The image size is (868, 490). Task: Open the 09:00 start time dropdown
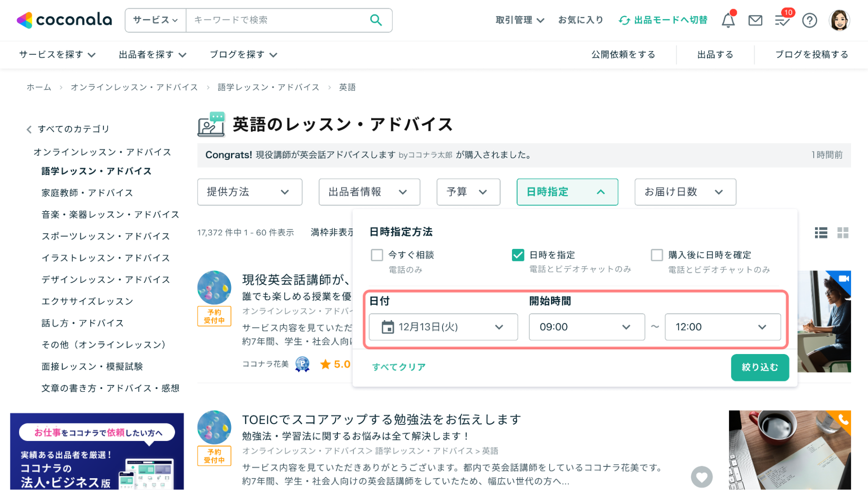coord(586,327)
